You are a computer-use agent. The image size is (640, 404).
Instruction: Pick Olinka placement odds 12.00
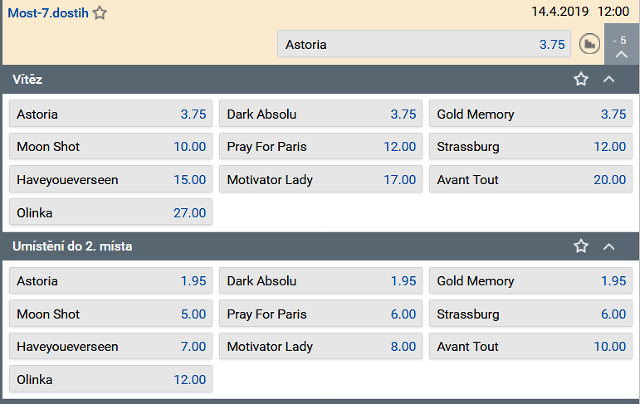111,379
